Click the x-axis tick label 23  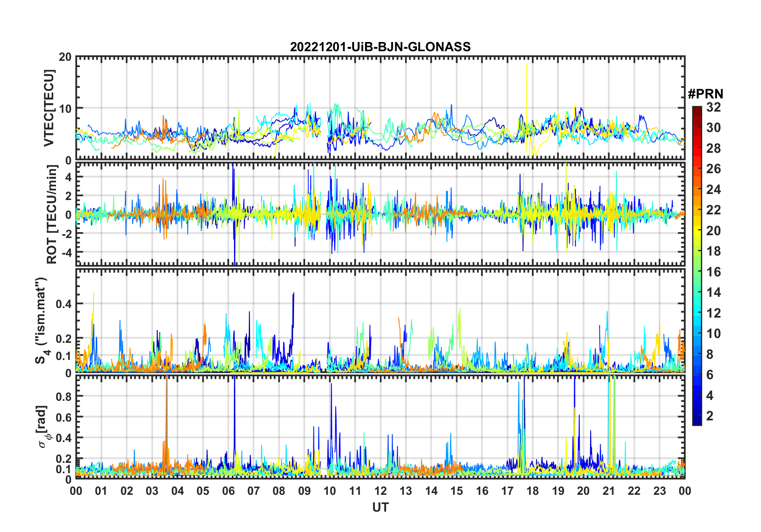click(659, 491)
